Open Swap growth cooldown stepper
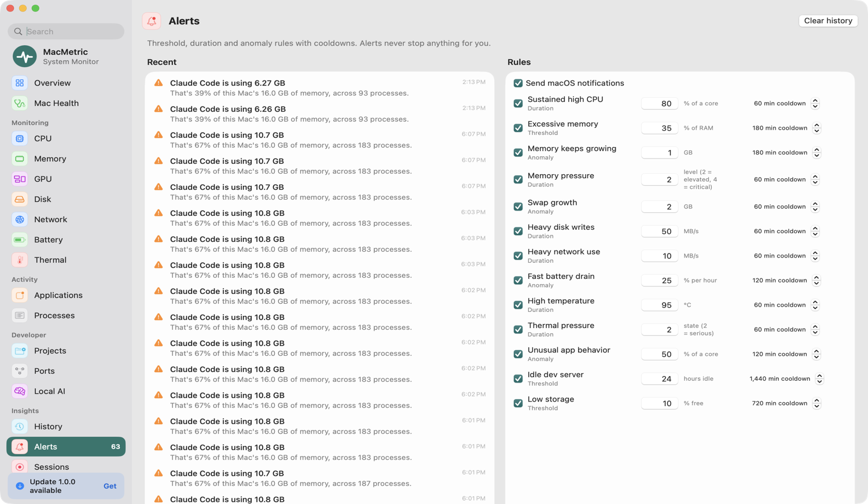 tap(815, 207)
